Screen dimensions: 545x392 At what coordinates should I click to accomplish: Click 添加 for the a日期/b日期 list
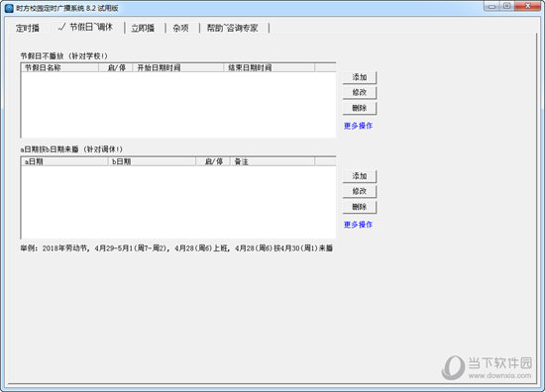tap(360, 176)
